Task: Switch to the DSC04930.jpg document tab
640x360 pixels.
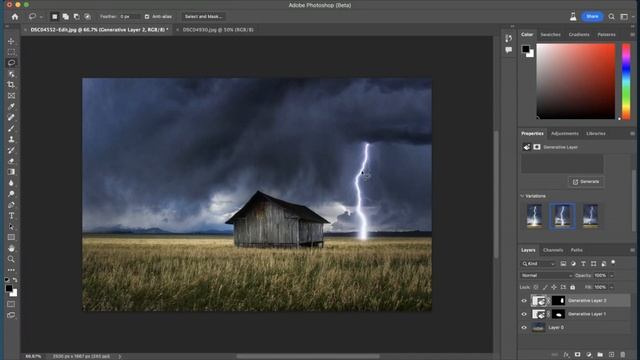Action: click(218, 30)
